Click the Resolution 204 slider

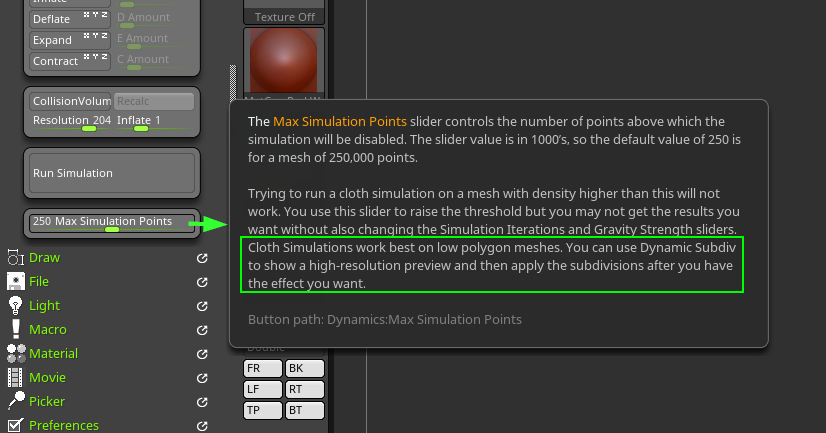tap(71, 122)
